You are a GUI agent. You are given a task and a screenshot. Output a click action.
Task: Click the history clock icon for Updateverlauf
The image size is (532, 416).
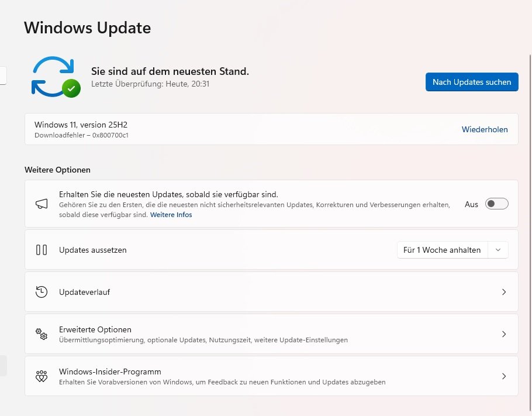[x=42, y=292]
